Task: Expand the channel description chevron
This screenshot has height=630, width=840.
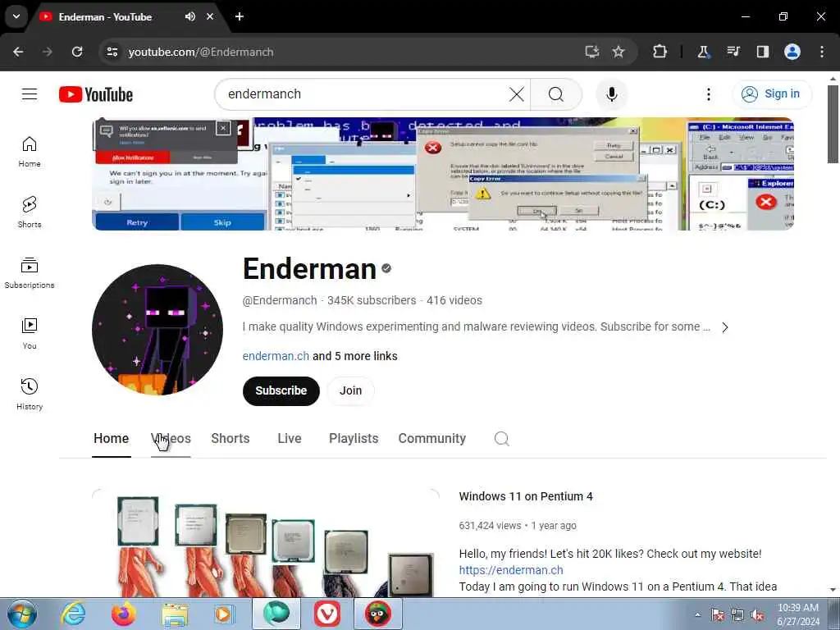Action: point(725,327)
